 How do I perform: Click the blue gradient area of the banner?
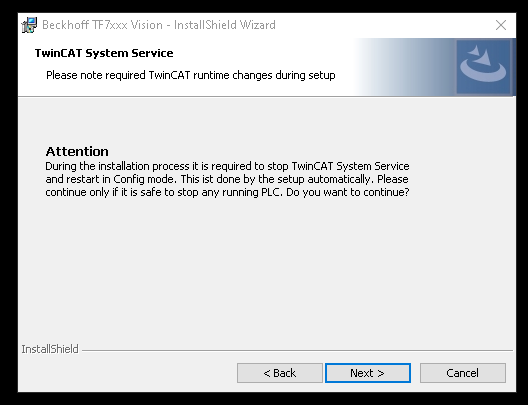click(x=404, y=67)
